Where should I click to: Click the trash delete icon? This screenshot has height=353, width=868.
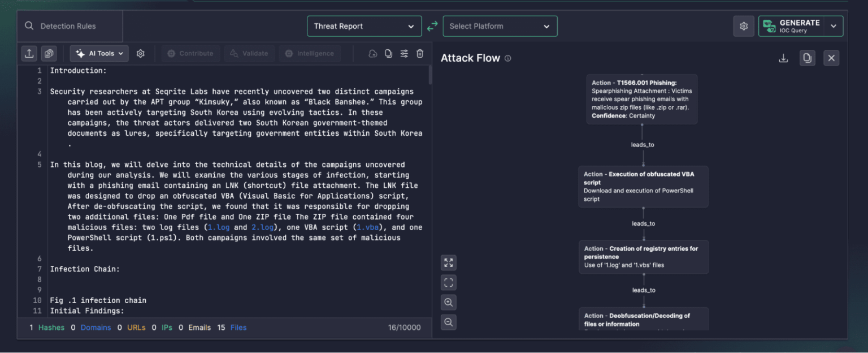tap(420, 53)
